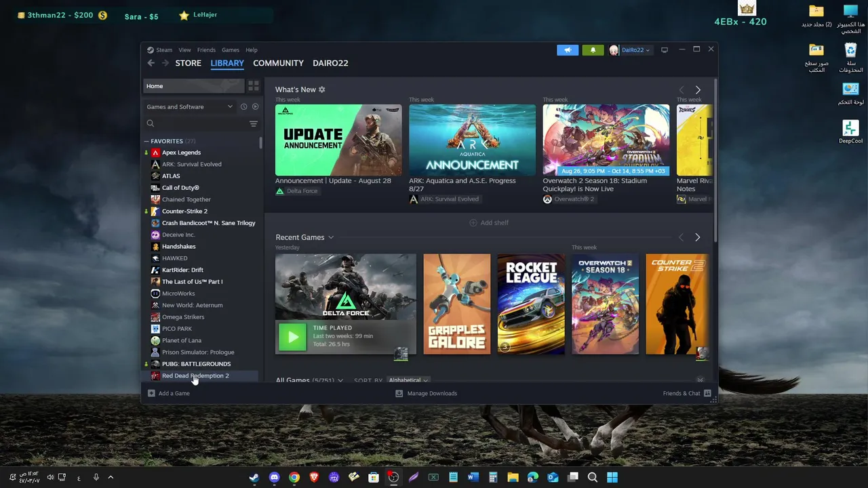
Task: Click the Steam announcements megaphone icon
Action: 568,50
